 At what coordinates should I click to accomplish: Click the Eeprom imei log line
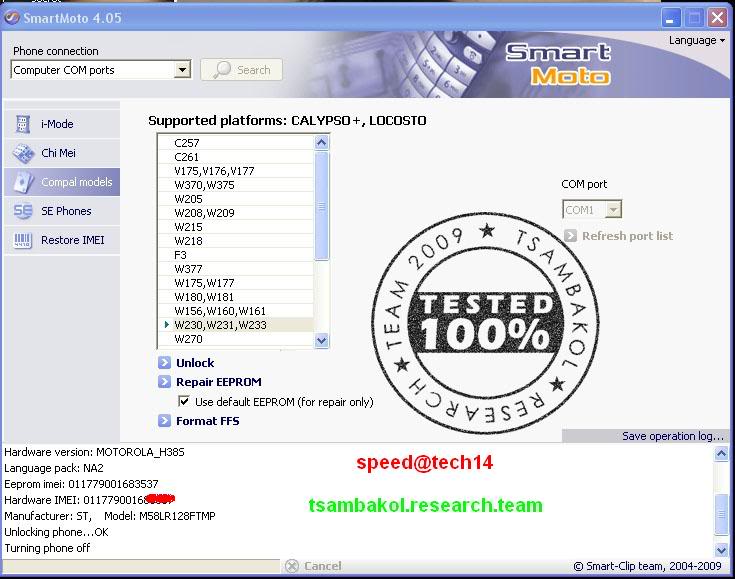pyautogui.click(x=81, y=484)
